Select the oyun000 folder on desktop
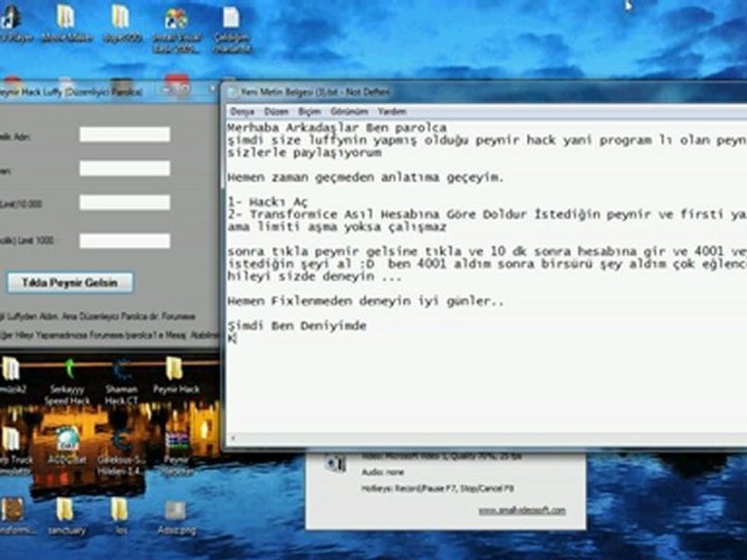 coord(122,24)
